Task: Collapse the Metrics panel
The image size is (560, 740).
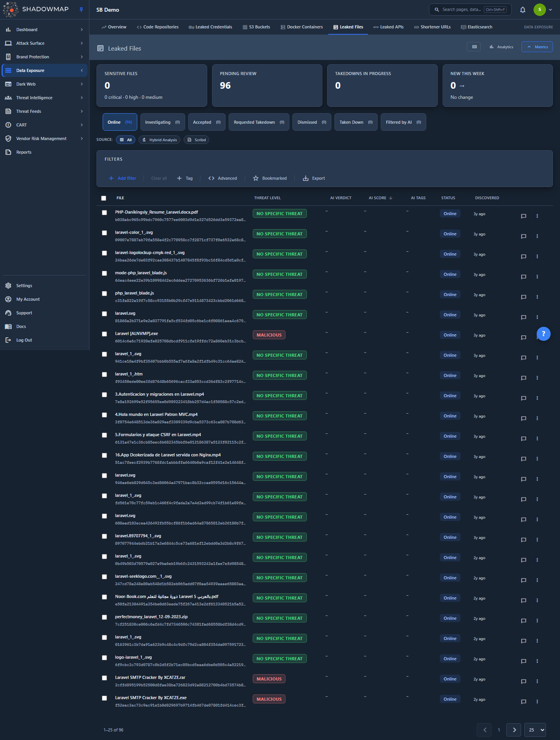Action: (537, 47)
